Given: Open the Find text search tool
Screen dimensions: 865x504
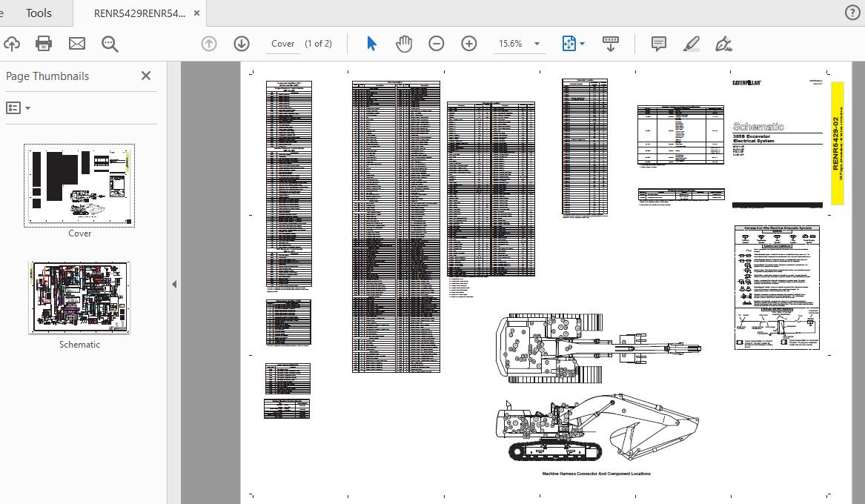Looking at the screenshot, I should (110, 44).
